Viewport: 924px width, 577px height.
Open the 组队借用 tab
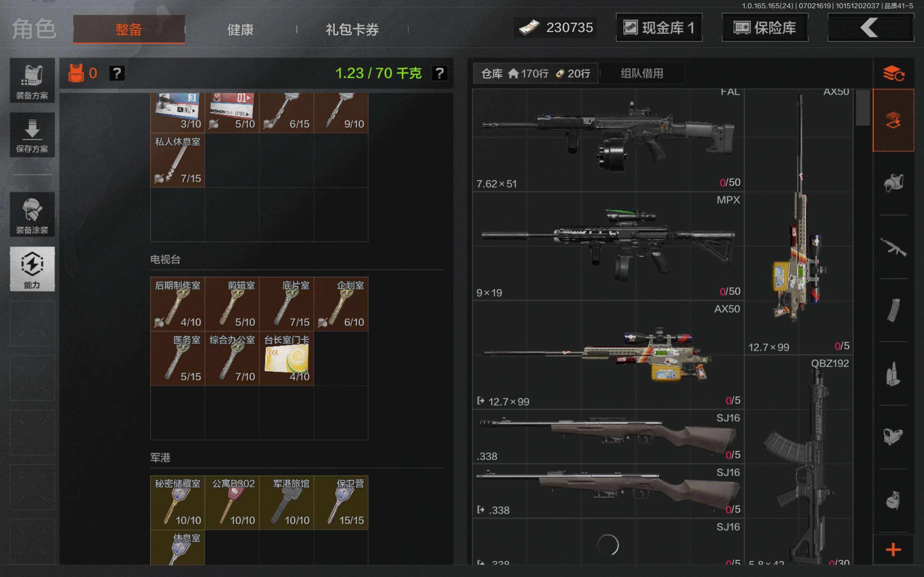click(642, 73)
